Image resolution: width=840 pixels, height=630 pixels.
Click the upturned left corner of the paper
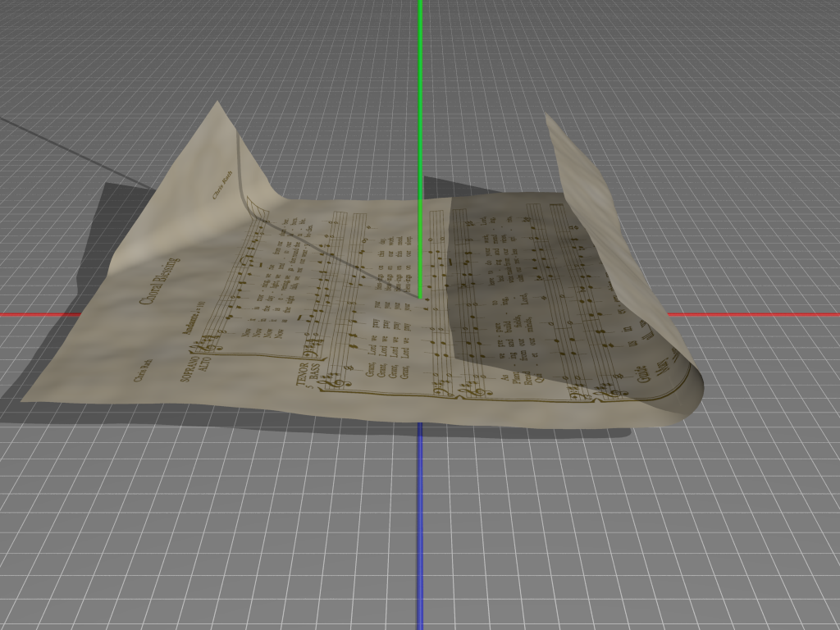point(218,115)
